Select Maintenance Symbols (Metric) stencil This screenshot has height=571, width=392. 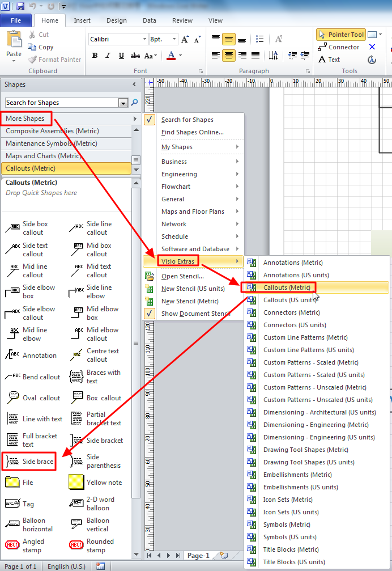[66, 143]
